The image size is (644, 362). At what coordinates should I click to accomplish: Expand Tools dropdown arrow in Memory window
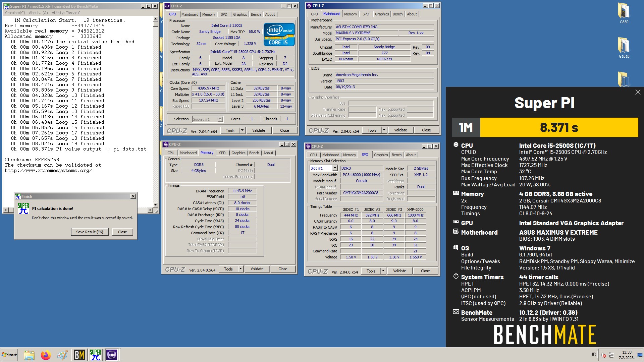[240, 269]
